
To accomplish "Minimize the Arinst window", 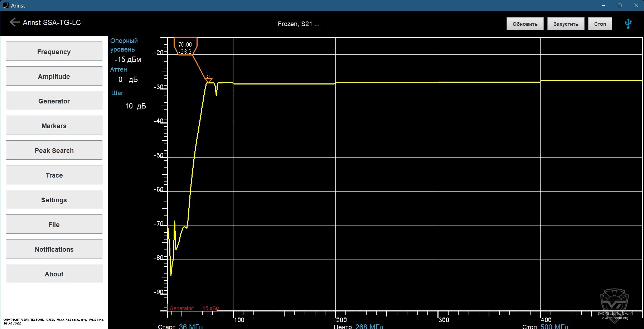I will (x=604, y=5).
